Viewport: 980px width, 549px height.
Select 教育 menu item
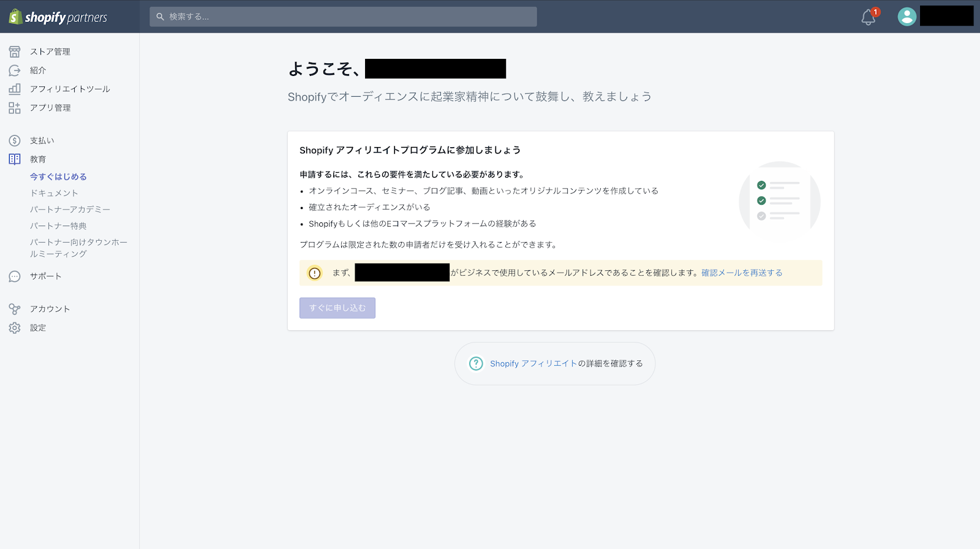click(x=38, y=159)
